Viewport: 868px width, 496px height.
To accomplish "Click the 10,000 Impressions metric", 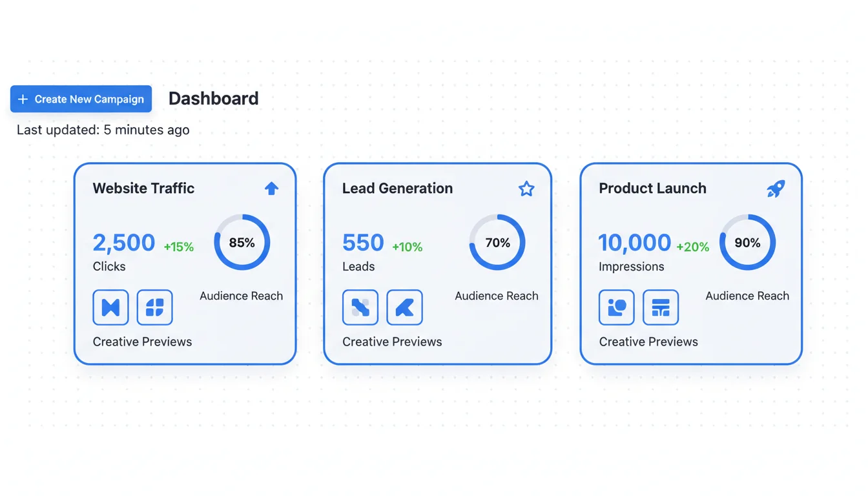I will (634, 243).
